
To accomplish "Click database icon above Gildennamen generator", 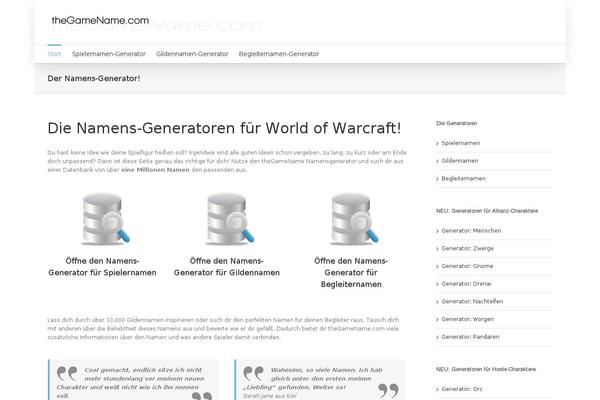I will 230,219.
